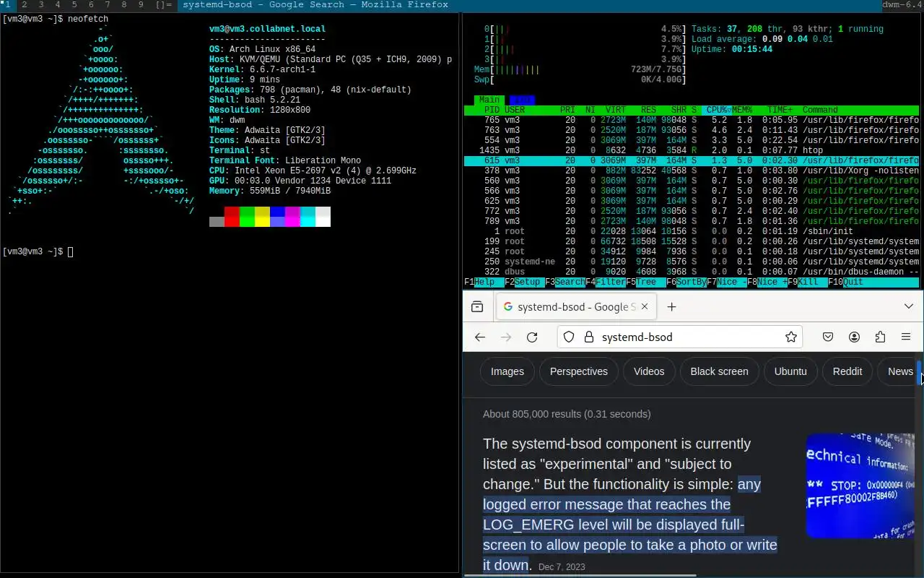
Task: Show site security info via padlock icon
Action: [x=588, y=337]
